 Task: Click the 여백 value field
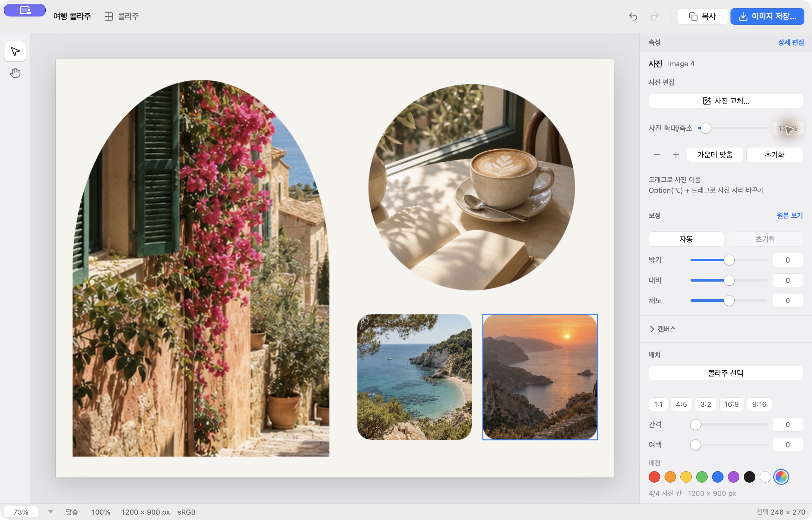point(787,445)
